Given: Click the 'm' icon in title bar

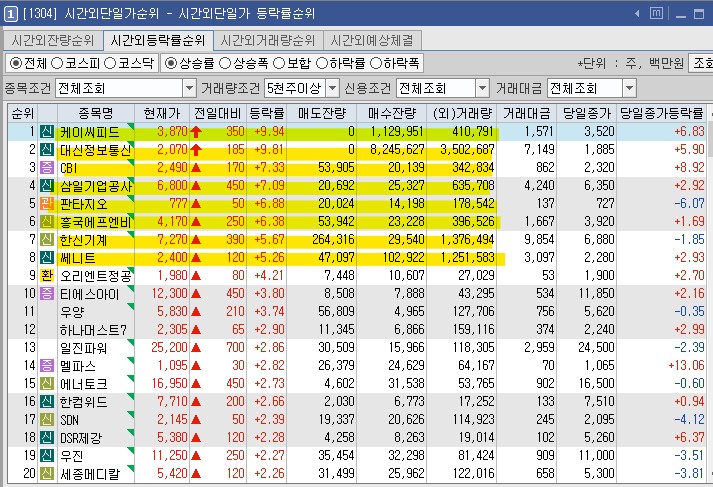Looking at the screenshot, I should point(656,14).
